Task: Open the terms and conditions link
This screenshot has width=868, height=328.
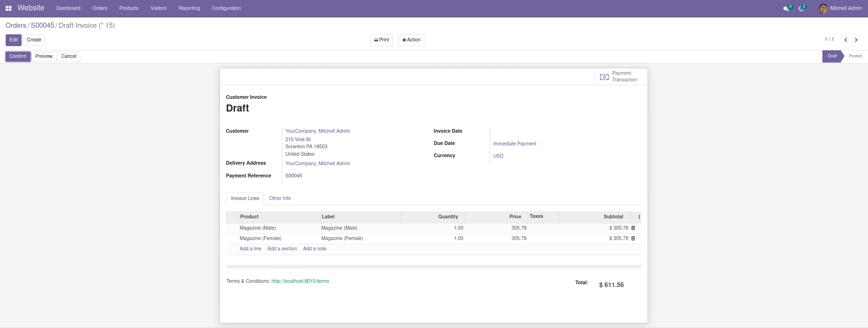Action: point(300,281)
